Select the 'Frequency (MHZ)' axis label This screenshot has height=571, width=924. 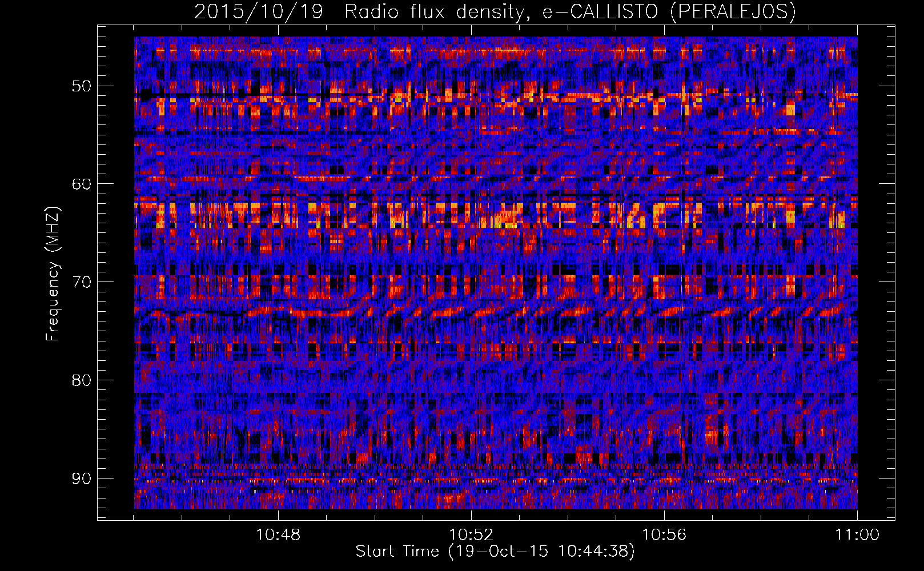(x=52, y=274)
